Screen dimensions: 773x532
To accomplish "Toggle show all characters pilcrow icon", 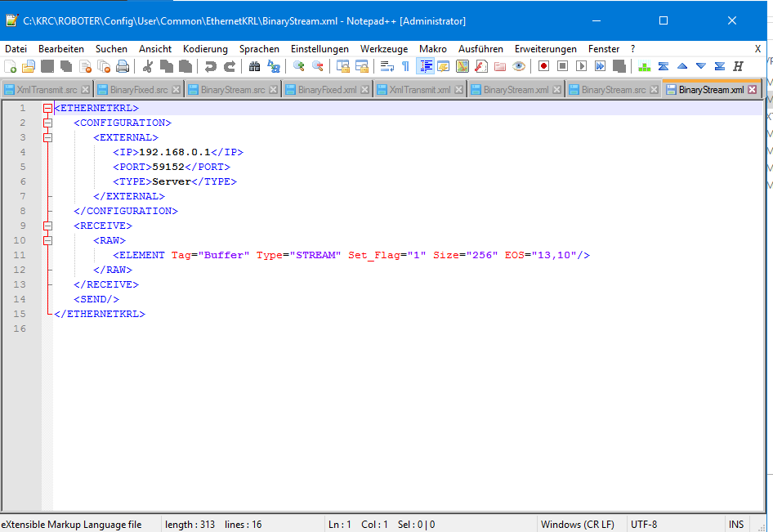I will [406, 66].
